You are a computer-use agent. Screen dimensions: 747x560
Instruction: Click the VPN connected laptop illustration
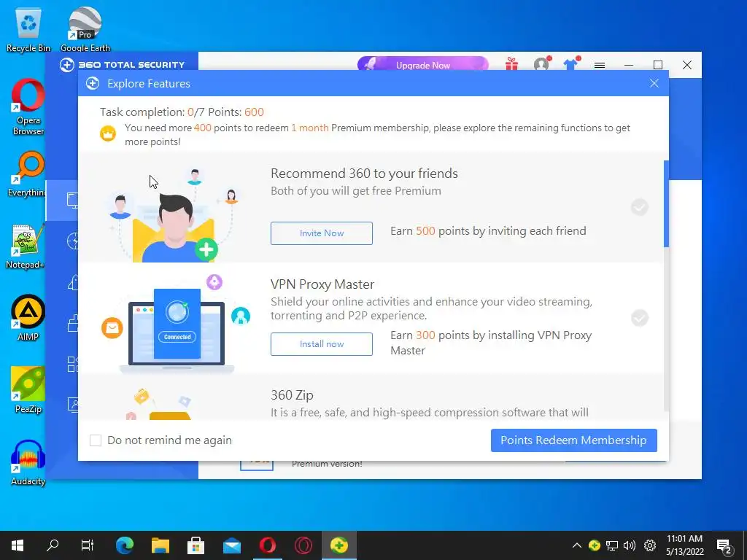click(x=177, y=324)
